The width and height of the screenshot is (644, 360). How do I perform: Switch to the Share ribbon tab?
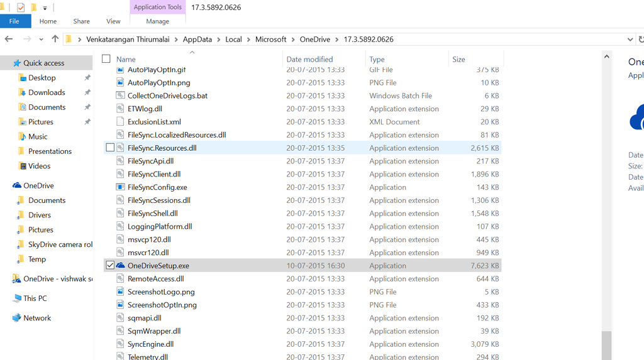tap(81, 21)
